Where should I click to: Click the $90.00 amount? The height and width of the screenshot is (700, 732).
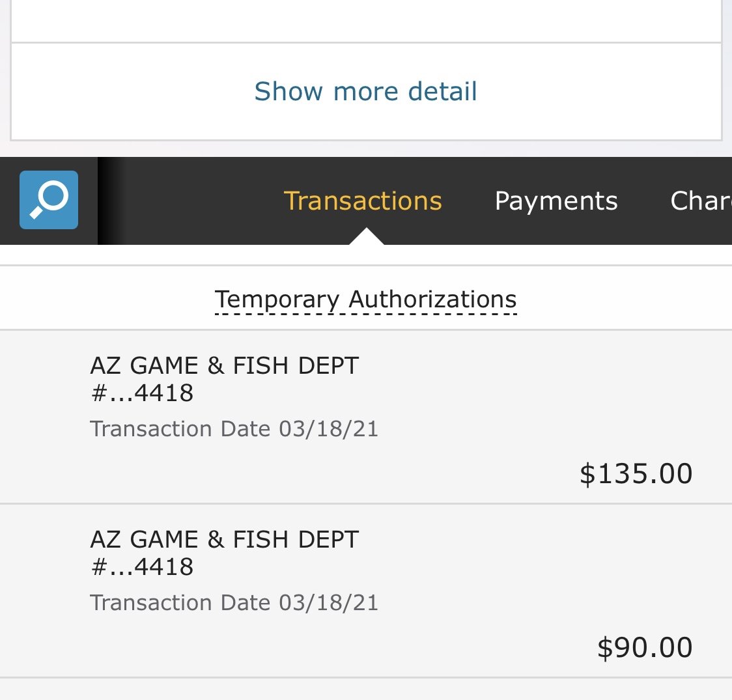[x=645, y=647]
